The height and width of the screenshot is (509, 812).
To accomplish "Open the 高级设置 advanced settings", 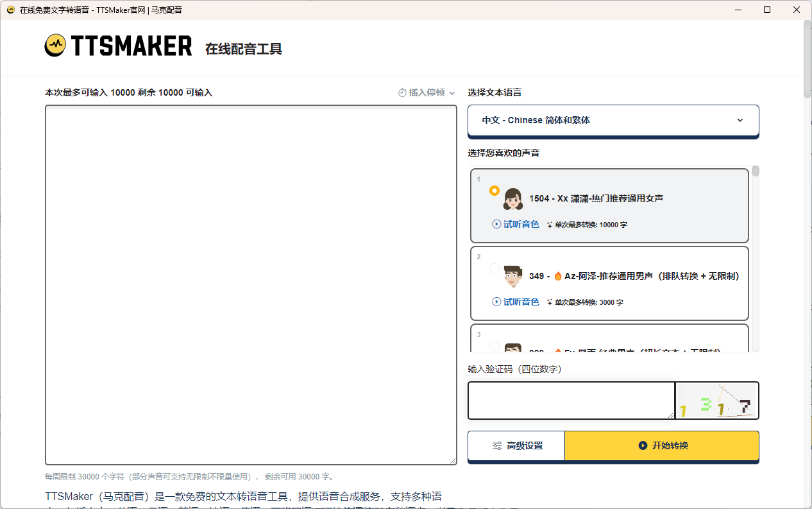I will [516, 445].
